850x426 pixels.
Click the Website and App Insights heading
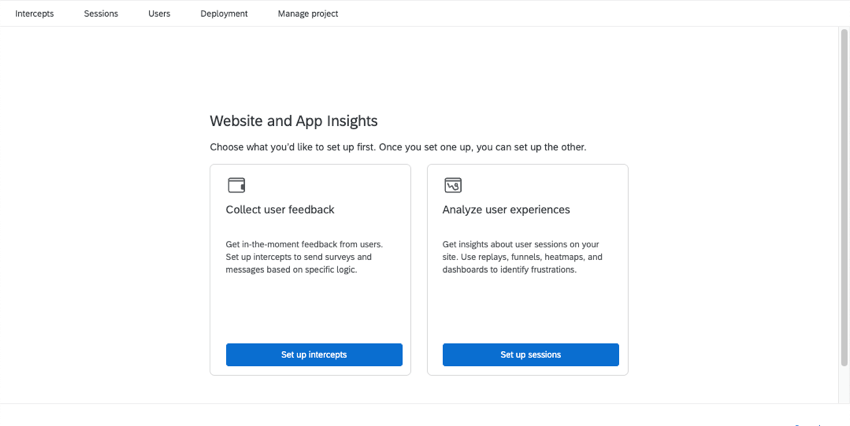[x=294, y=121]
